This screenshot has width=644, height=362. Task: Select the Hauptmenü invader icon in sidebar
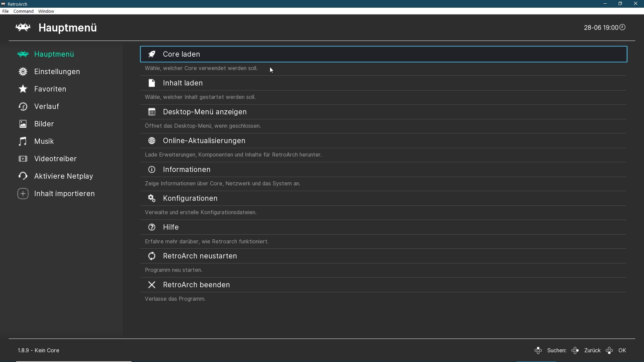[x=23, y=54]
